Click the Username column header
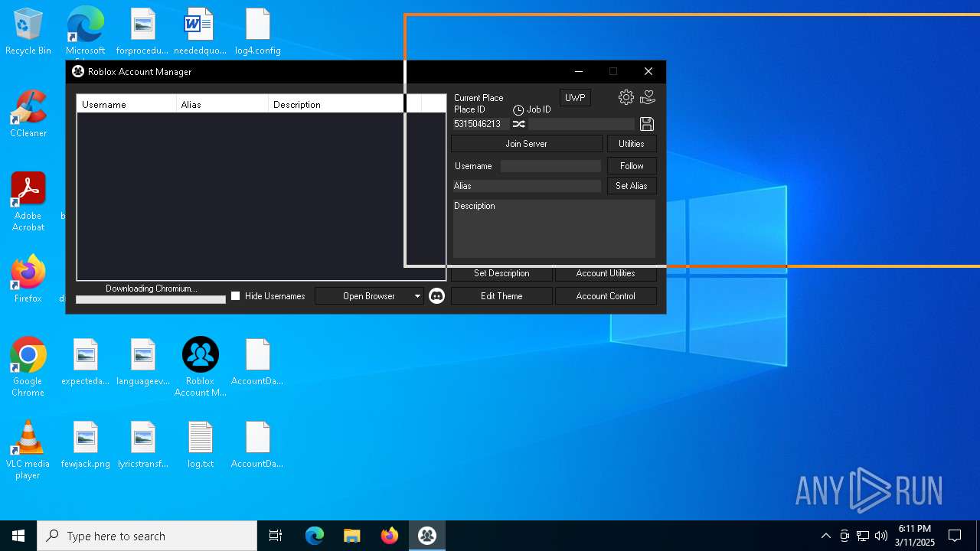This screenshot has width=980, height=551. click(127, 104)
